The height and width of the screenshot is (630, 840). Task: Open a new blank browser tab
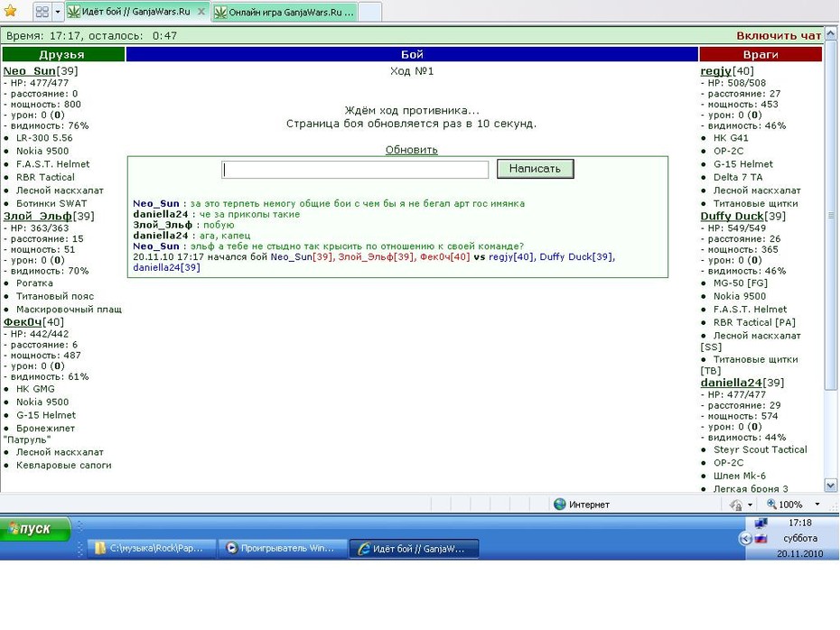tap(369, 12)
